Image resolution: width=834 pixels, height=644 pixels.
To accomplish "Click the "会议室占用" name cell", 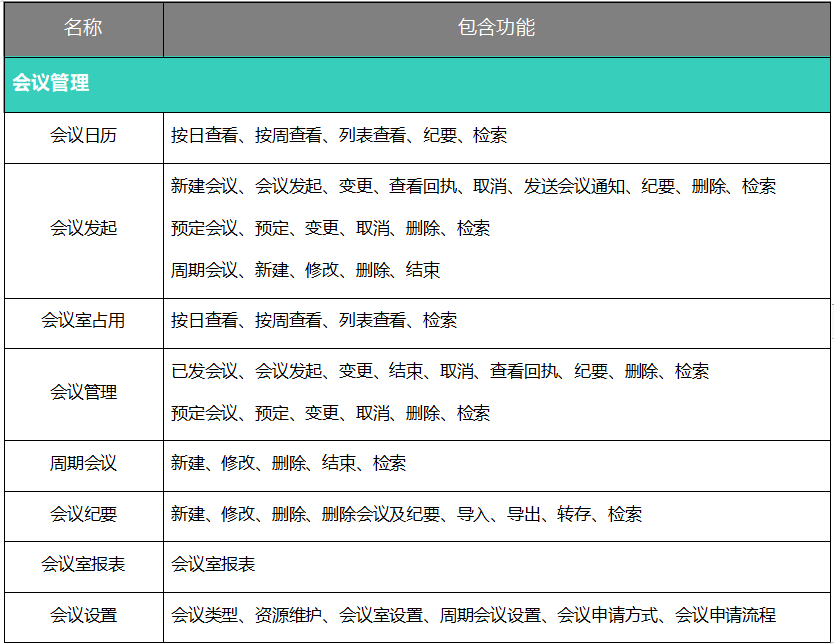I will (x=83, y=320).
